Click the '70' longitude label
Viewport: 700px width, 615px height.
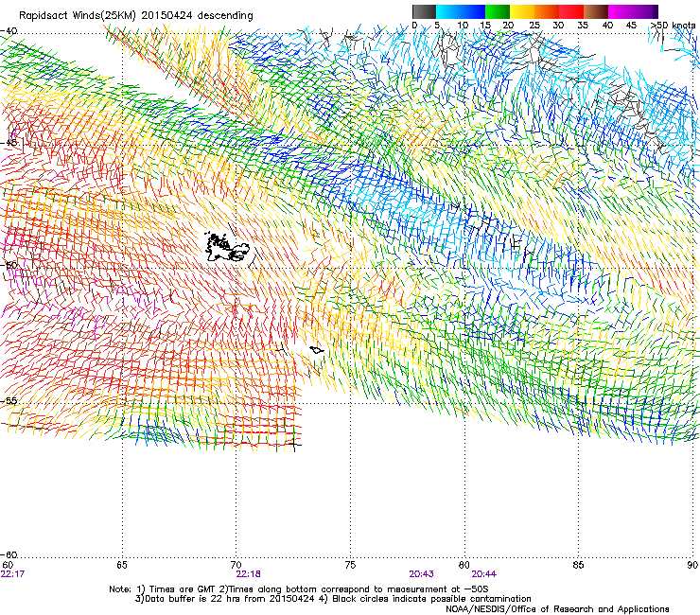(x=236, y=566)
